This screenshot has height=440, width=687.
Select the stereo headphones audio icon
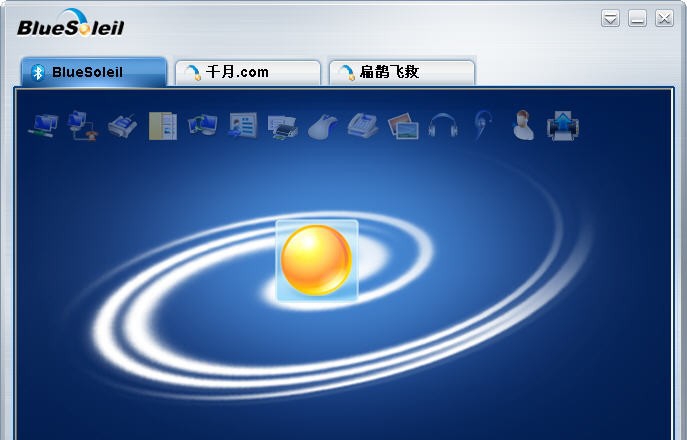pos(443,125)
